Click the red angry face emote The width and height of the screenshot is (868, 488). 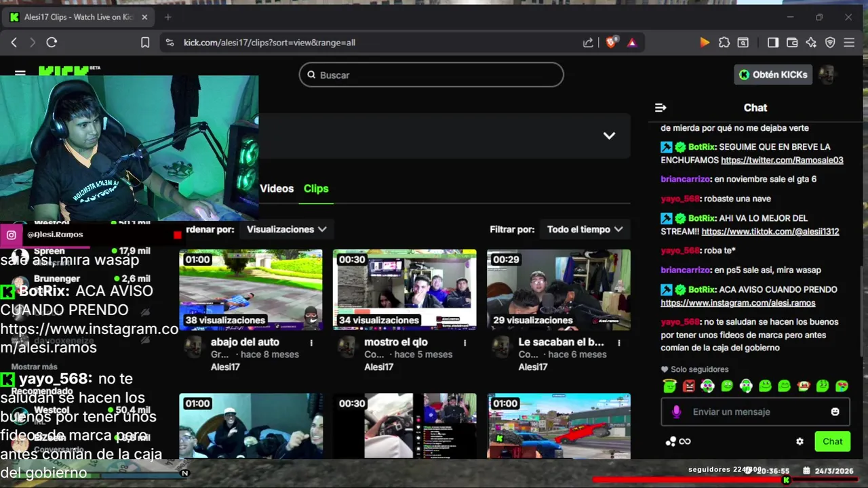coord(689,386)
